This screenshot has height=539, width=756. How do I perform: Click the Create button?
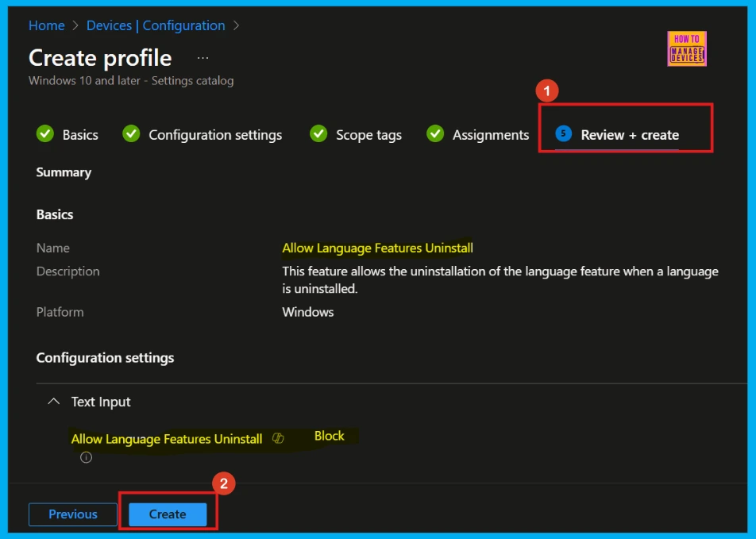[168, 514]
